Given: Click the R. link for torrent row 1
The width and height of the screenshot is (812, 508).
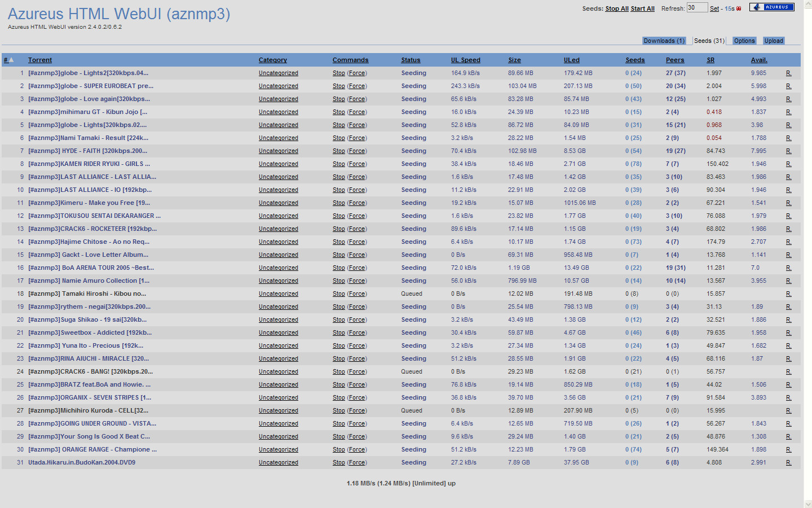Looking at the screenshot, I should pos(788,73).
